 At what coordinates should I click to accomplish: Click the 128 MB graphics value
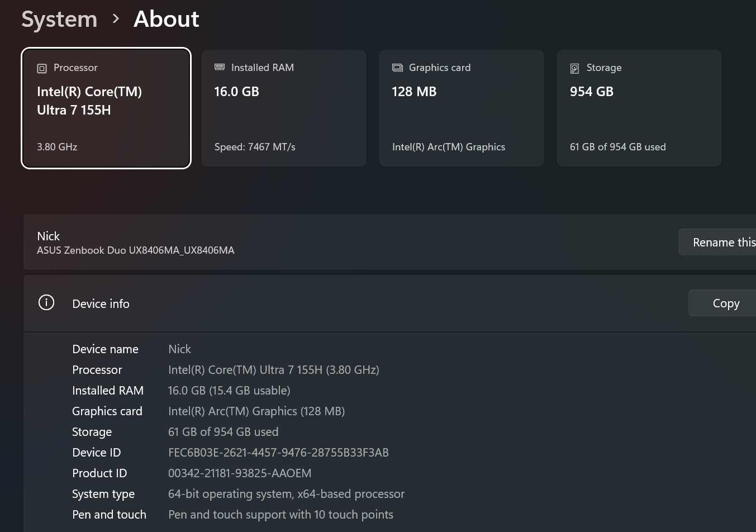tap(414, 92)
